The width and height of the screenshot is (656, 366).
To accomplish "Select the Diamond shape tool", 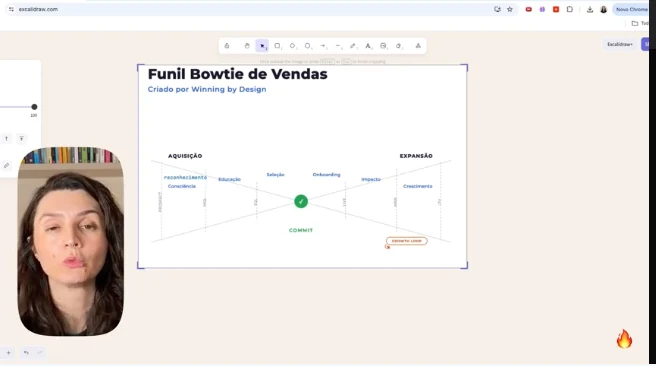I will click(292, 46).
